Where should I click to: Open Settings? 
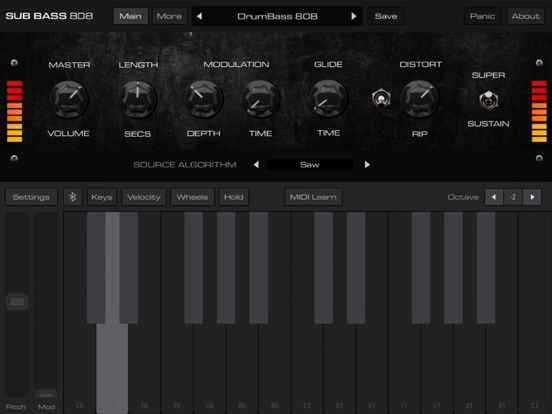(31, 197)
